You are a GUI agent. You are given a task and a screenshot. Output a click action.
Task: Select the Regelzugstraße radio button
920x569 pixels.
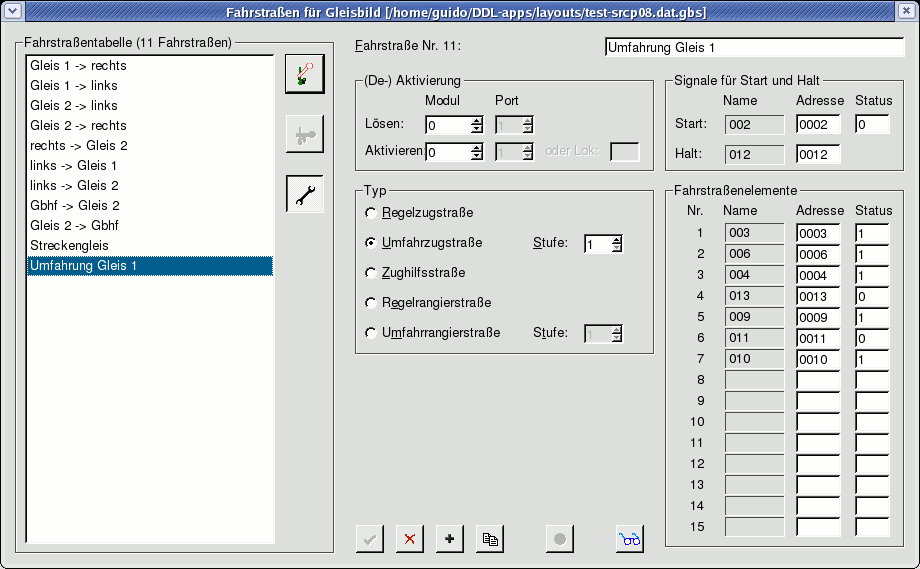click(372, 213)
